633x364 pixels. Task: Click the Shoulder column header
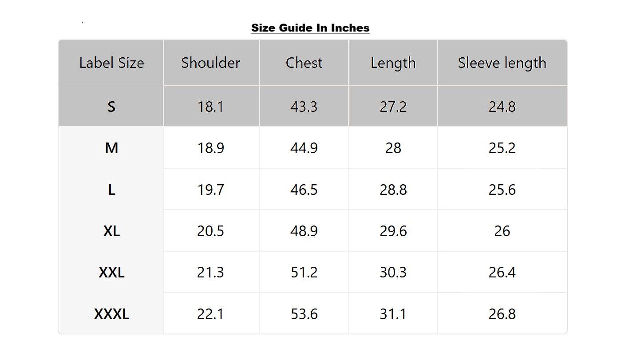210,63
